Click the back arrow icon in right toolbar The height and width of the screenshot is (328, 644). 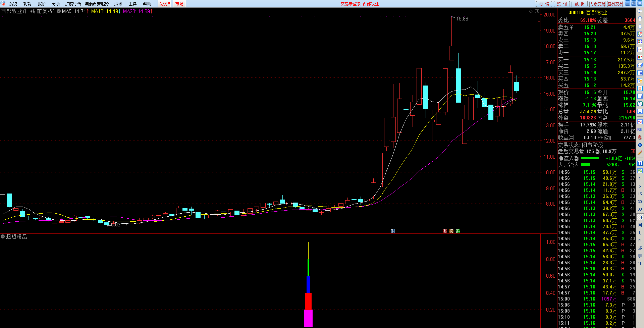pos(640,11)
